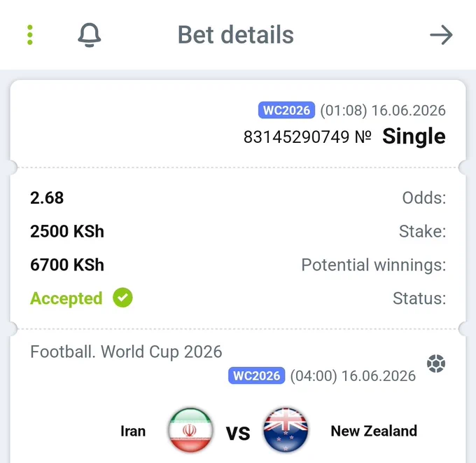Select the Bet details title
The image size is (476, 463).
coord(236,35)
